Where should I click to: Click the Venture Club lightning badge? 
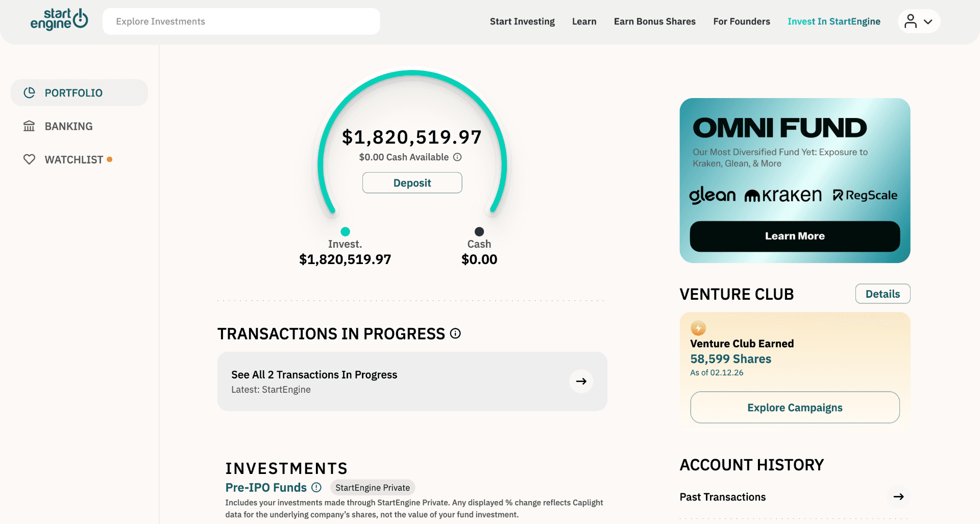coord(698,328)
